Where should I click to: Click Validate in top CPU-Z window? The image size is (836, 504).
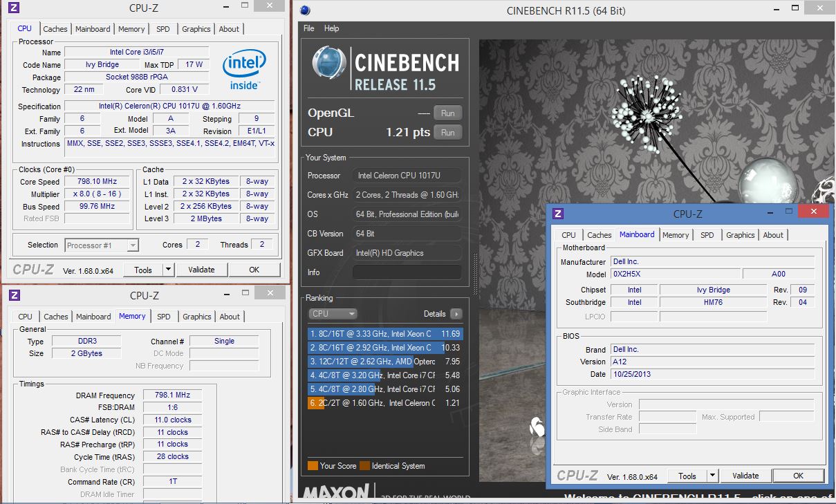[x=201, y=270]
